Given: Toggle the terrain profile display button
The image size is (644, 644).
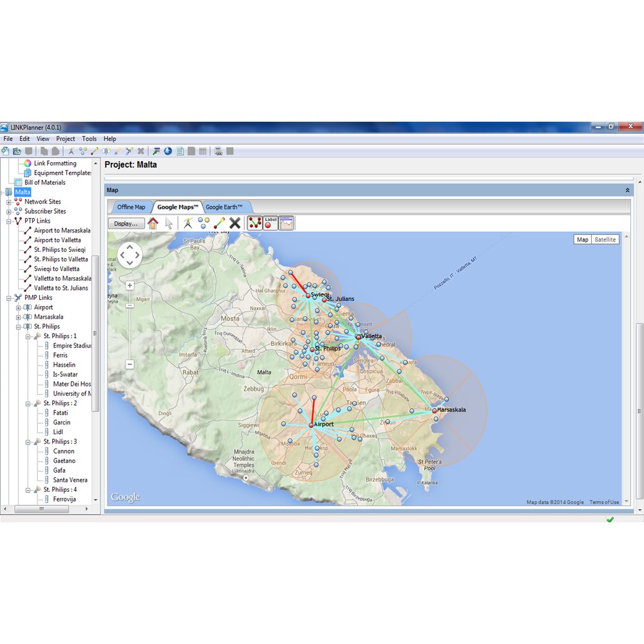Looking at the screenshot, I should click(287, 223).
